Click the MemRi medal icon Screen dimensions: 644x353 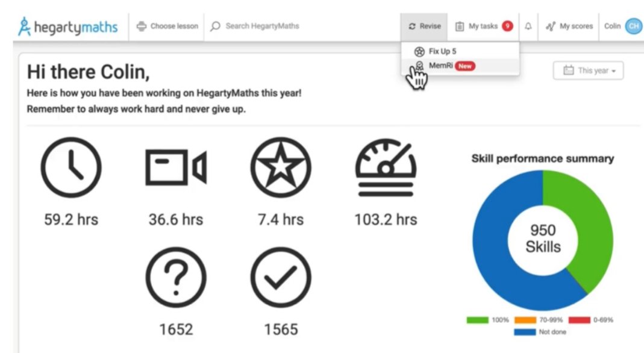click(x=419, y=65)
